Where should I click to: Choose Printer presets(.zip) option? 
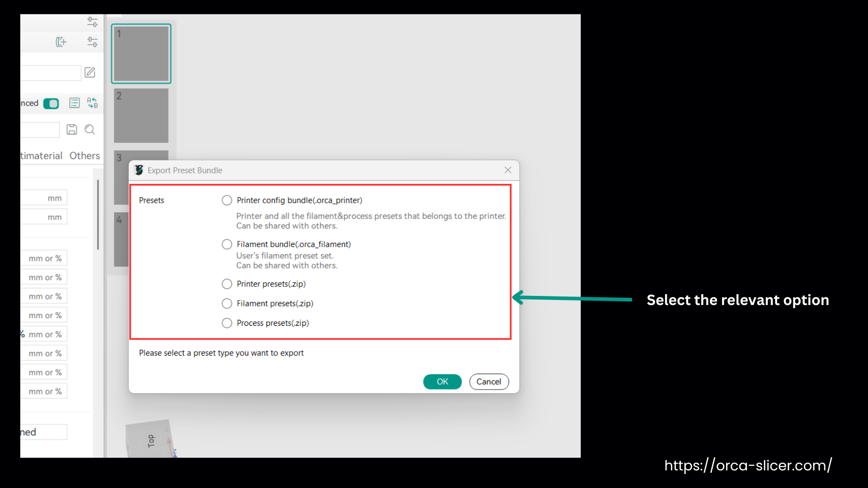227,284
